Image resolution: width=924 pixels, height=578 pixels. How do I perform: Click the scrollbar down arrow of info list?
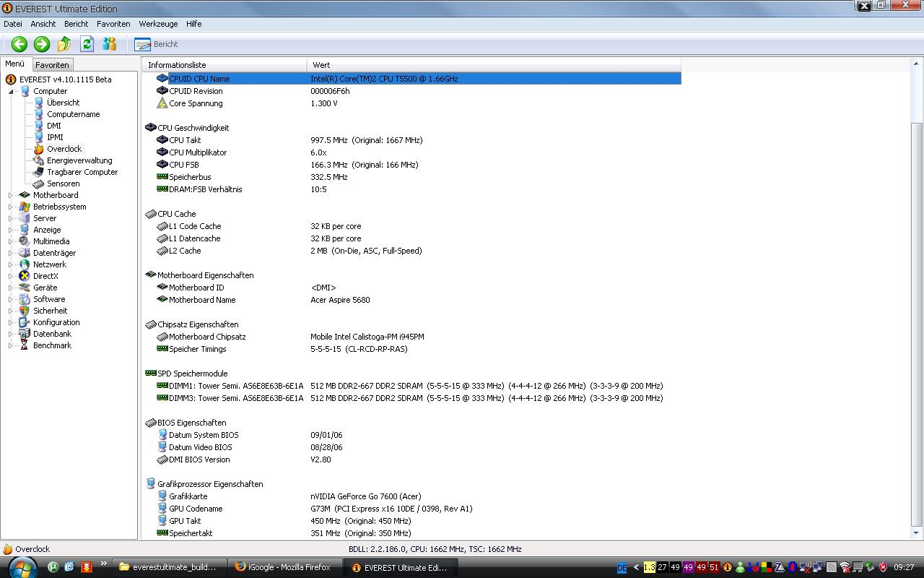coord(917,533)
